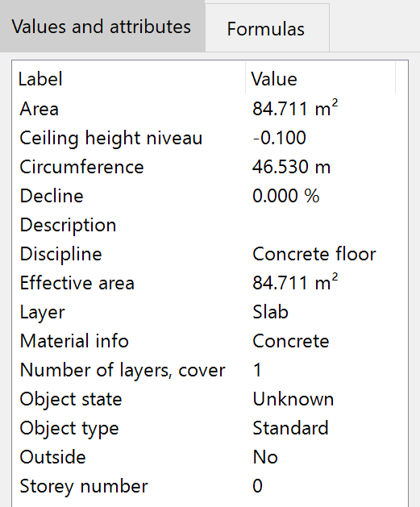Click the Area value 84.711 m²

click(295, 108)
